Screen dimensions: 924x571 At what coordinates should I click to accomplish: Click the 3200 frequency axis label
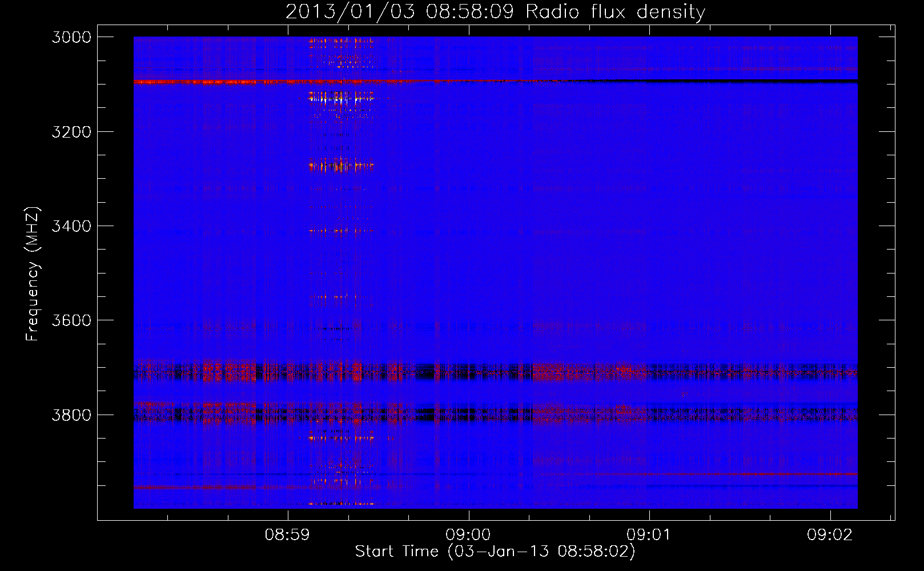pyautogui.click(x=71, y=132)
